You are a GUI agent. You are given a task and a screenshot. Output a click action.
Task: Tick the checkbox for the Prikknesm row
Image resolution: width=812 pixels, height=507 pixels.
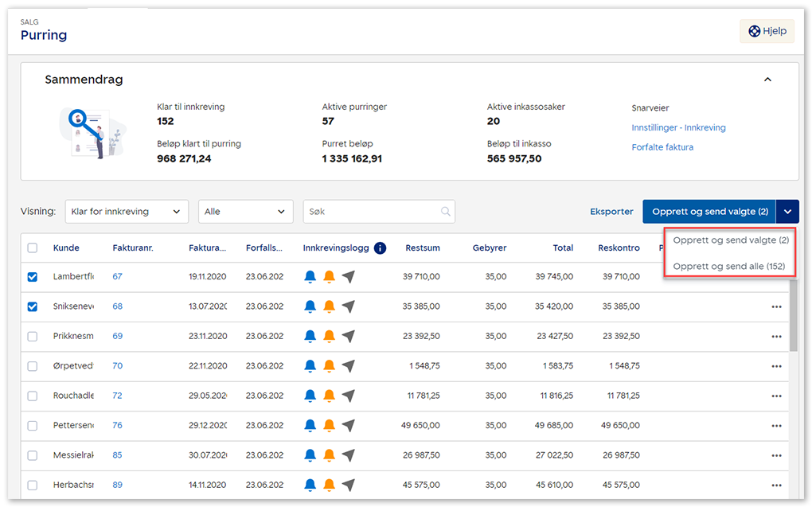33,337
